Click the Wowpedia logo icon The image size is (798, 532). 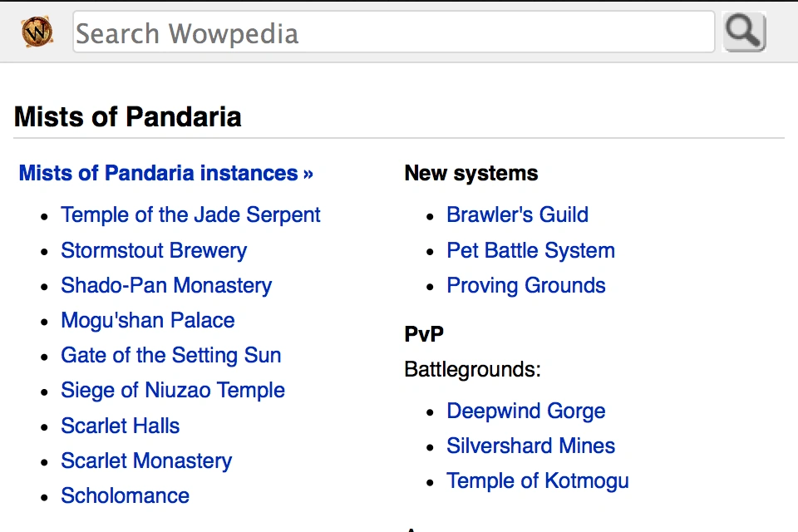[37, 32]
